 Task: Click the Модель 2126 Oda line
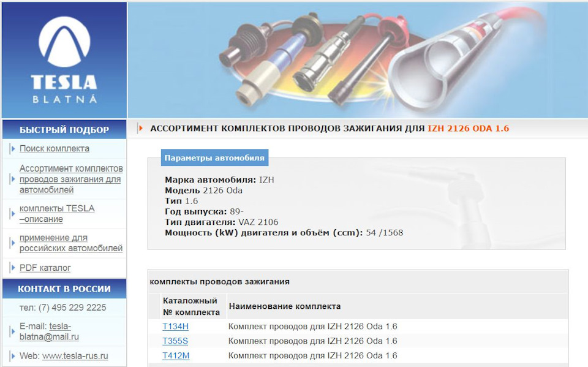[203, 191]
